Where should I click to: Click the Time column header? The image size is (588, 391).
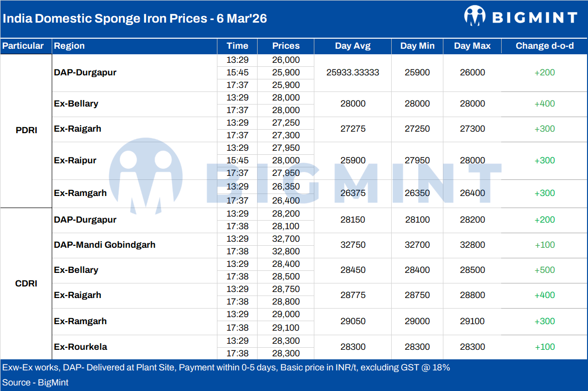coord(237,46)
